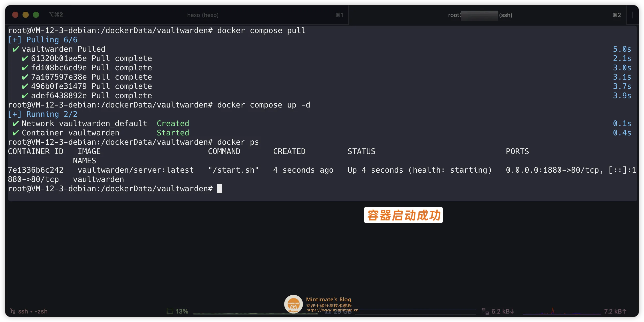
Task: Click the CPU 13% status bar indicator
Action: tap(177, 311)
